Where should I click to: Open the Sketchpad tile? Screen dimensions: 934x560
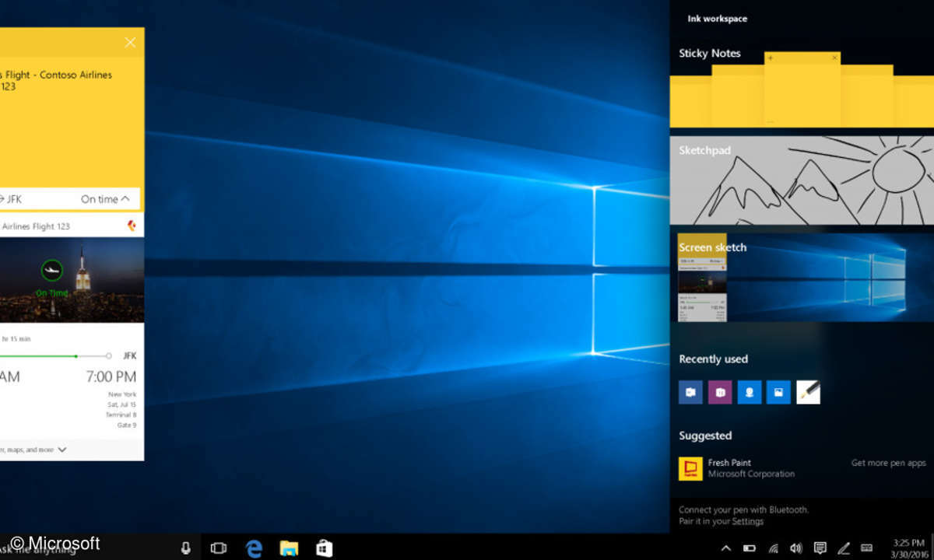point(802,181)
